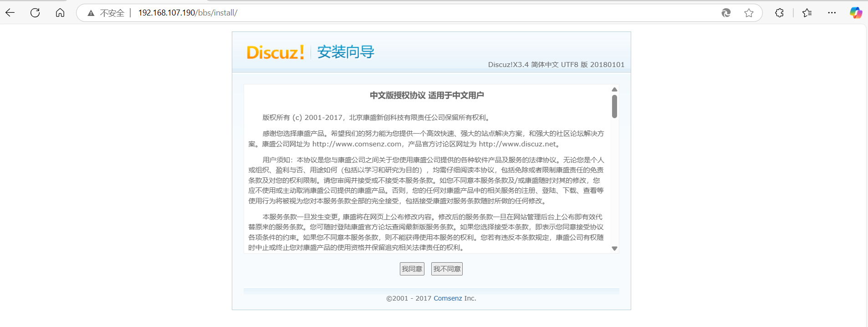The height and width of the screenshot is (327, 868).
Task: Go to the browser home page
Action: [x=60, y=13]
